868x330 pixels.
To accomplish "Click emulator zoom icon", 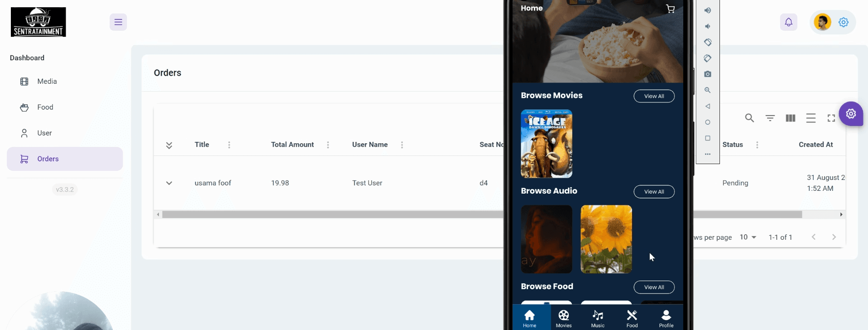I will point(708,90).
